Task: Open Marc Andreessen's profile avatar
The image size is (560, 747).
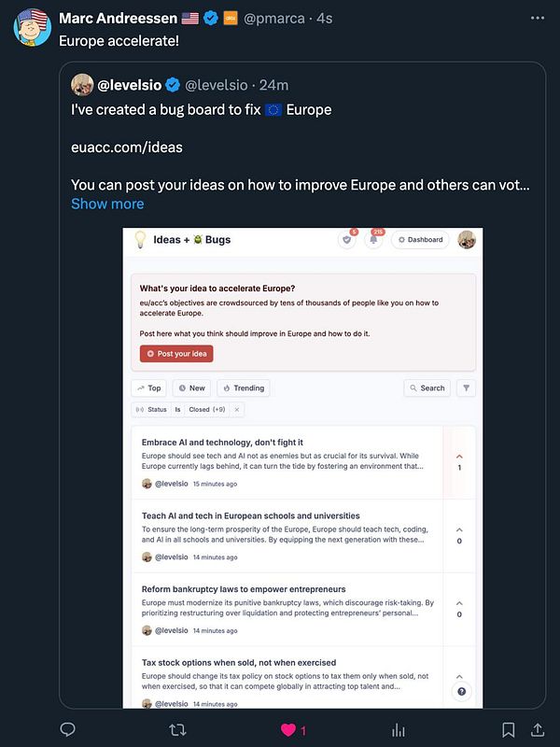Action: [x=33, y=27]
